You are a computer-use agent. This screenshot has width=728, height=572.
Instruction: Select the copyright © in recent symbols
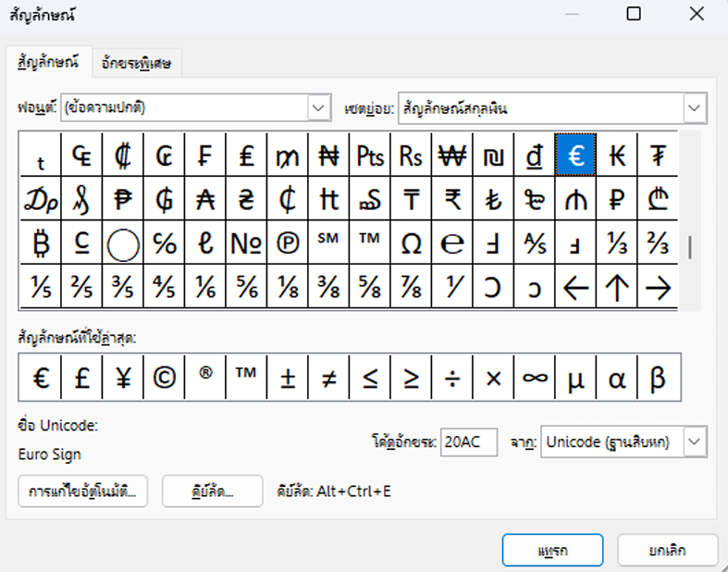tap(164, 378)
